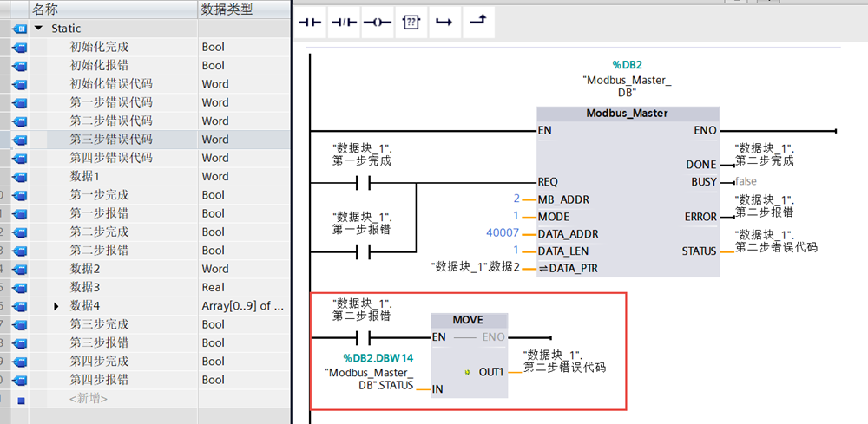Insert a normally closed contact from toolbar
Screen dimensions: 868x424
tap(343, 23)
